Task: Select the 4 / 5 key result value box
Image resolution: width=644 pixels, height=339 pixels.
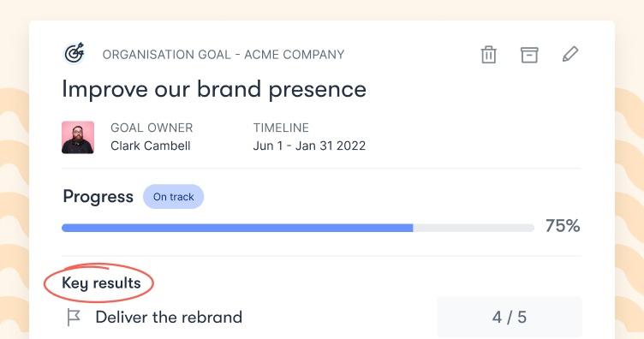Action: [x=510, y=317]
